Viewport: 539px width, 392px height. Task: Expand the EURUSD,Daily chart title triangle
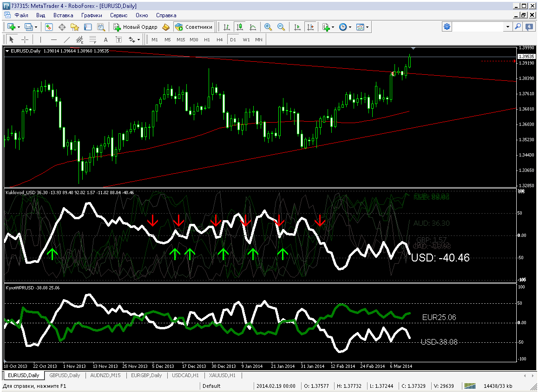click(x=7, y=51)
